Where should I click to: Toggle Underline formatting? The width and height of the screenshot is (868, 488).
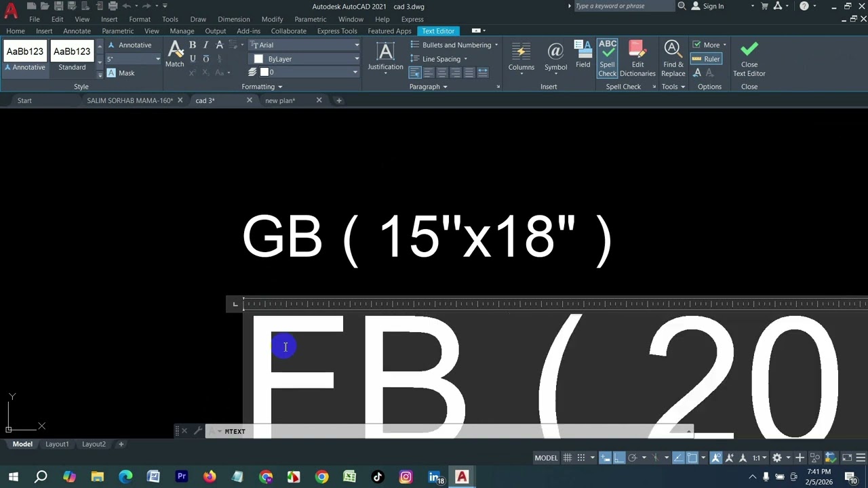[x=193, y=59]
